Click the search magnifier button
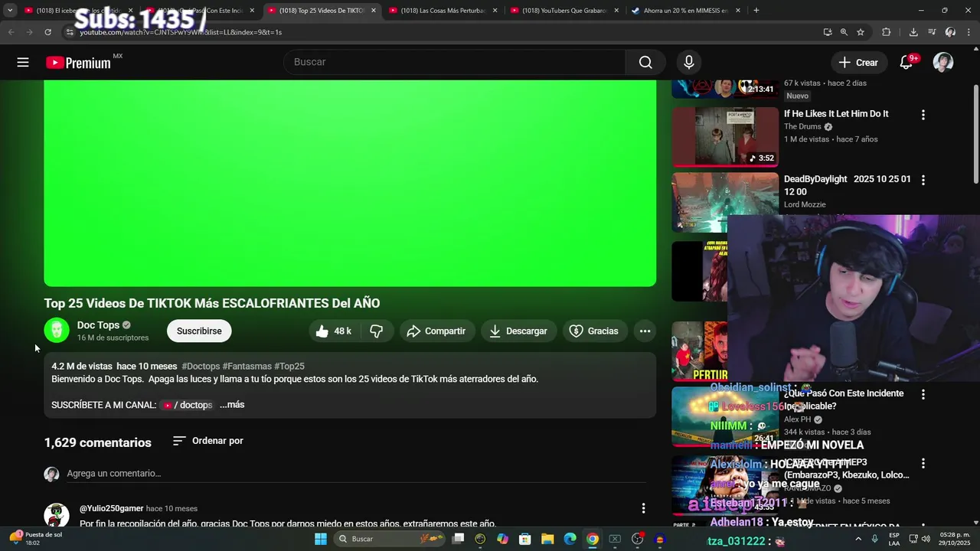Screen dimensions: 980x551 [x=645, y=62]
